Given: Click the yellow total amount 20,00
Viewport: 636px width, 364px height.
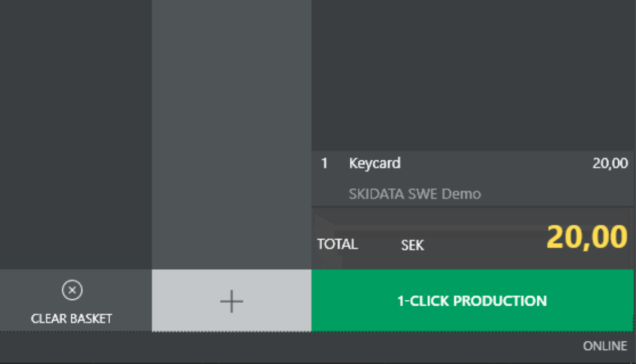Looking at the screenshot, I should [x=587, y=237].
